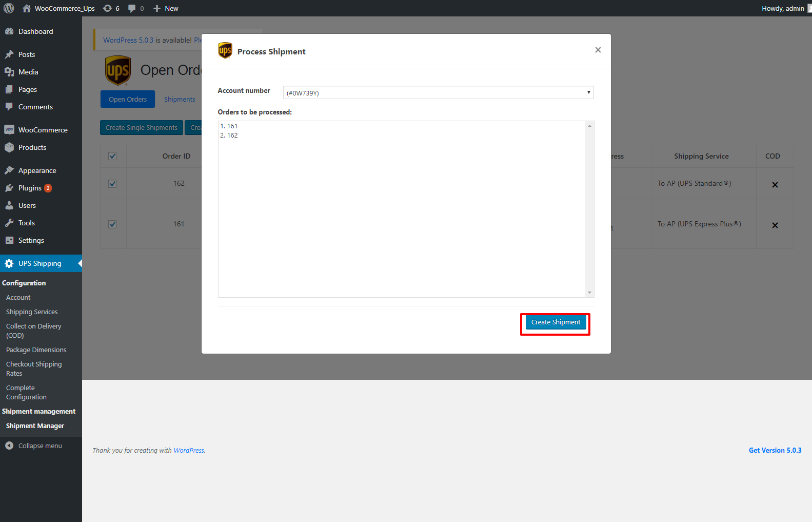The height and width of the screenshot is (522, 812).
Task: Click the Create Shipment button
Action: [x=556, y=322]
